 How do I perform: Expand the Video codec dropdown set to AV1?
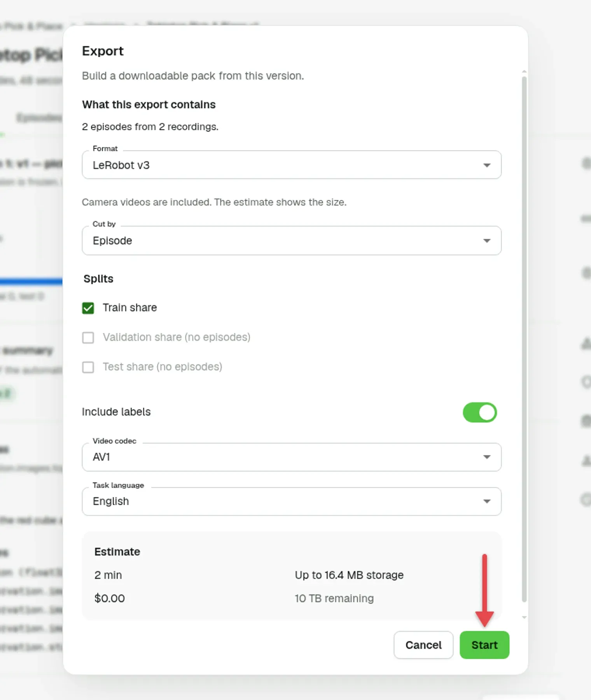click(291, 457)
